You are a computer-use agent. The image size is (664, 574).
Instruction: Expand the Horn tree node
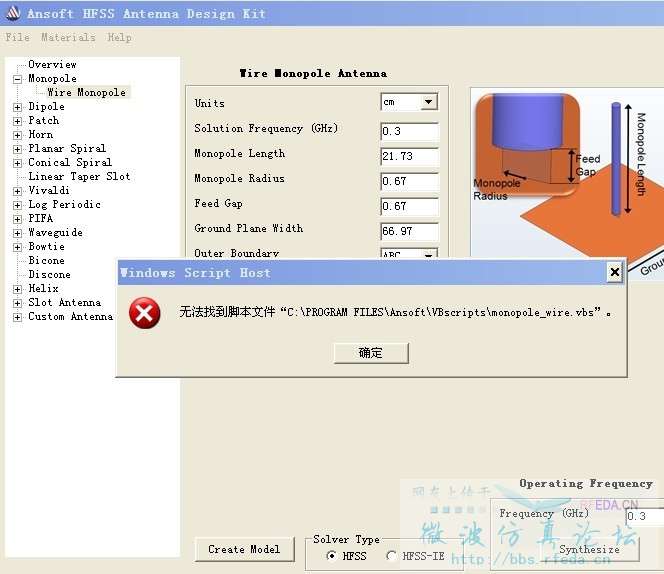[17, 135]
